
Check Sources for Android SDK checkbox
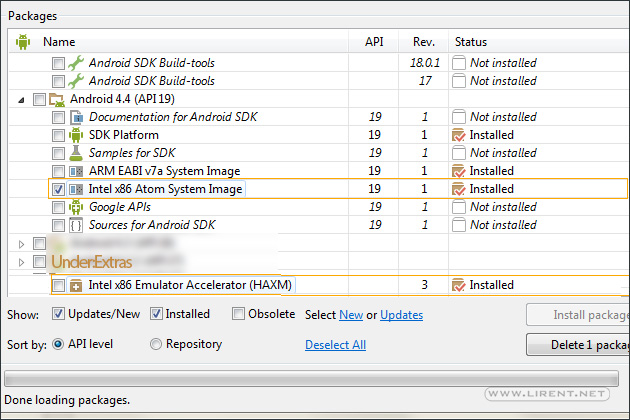click(x=58, y=225)
